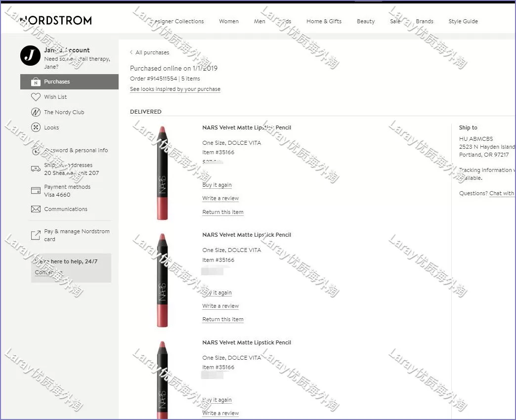516x420 pixels.
Task: Open the Purchases sidebar item
Action: [69, 82]
